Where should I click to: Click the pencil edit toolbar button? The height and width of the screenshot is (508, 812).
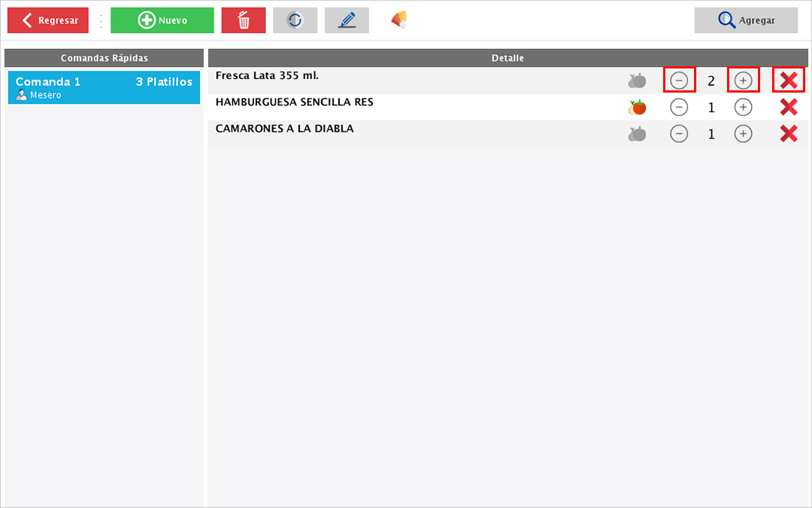[347, 21]
